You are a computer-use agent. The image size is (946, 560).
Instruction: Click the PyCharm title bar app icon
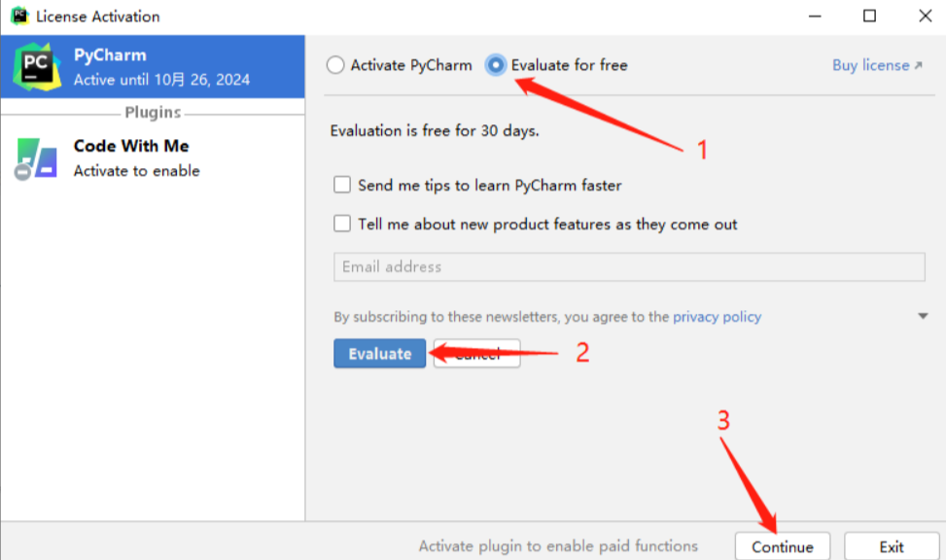19,16
